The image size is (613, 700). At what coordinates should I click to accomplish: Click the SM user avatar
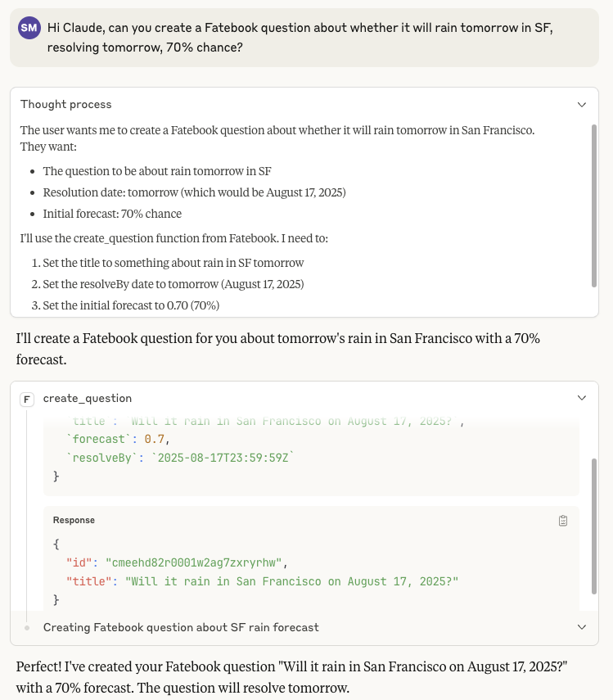click(29, 28)
